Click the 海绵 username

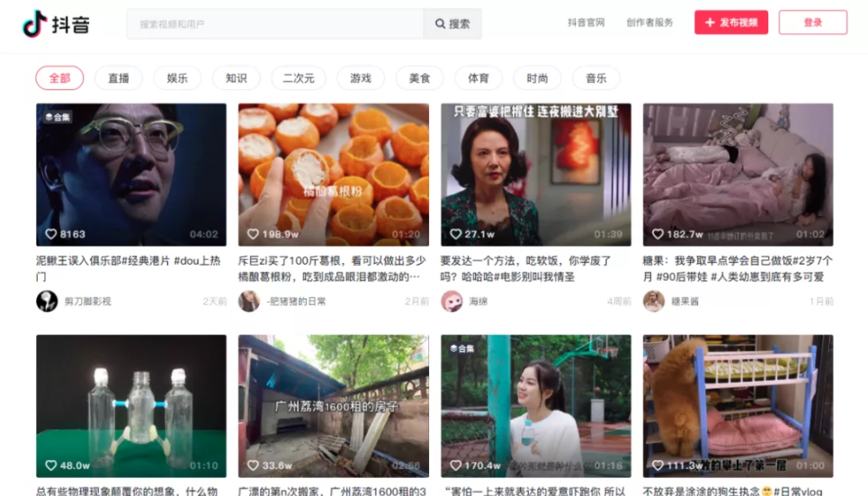tap(479, 302)
